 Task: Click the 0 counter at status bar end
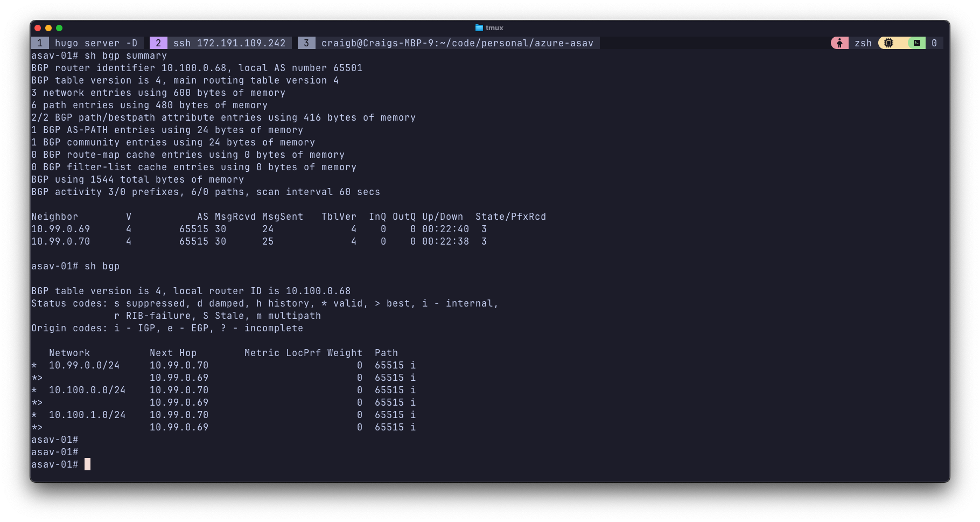[x=934, y=43]
